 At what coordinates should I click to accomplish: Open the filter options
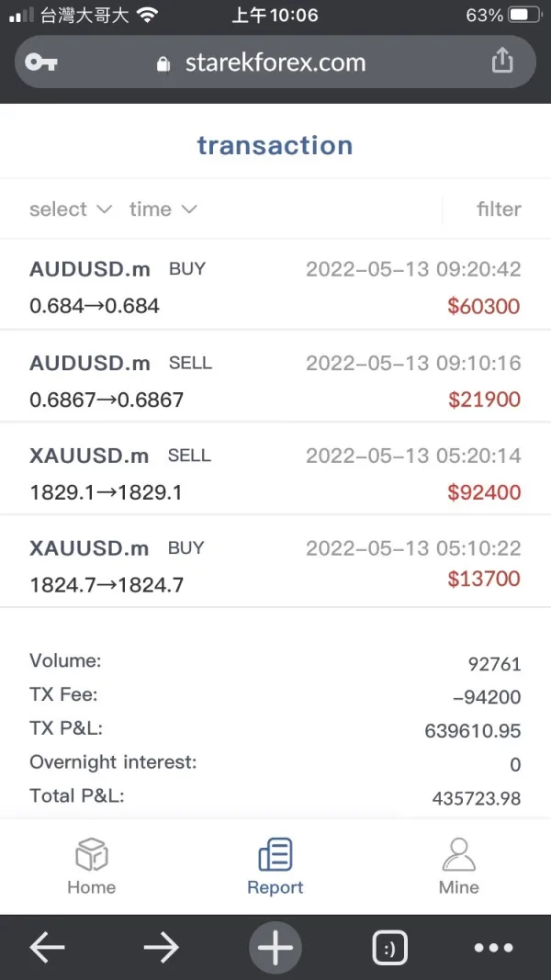pyautogui.click(x=499, y=209)
